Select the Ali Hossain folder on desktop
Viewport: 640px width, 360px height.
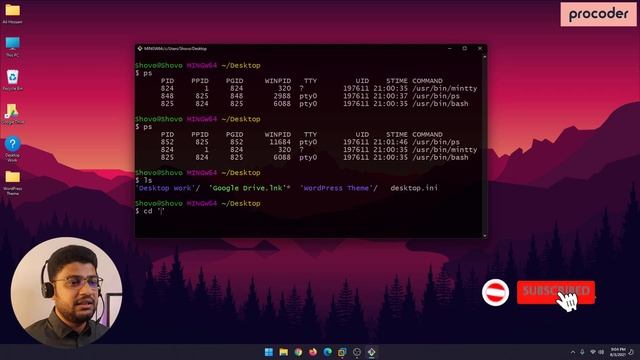tap(12, 14)
